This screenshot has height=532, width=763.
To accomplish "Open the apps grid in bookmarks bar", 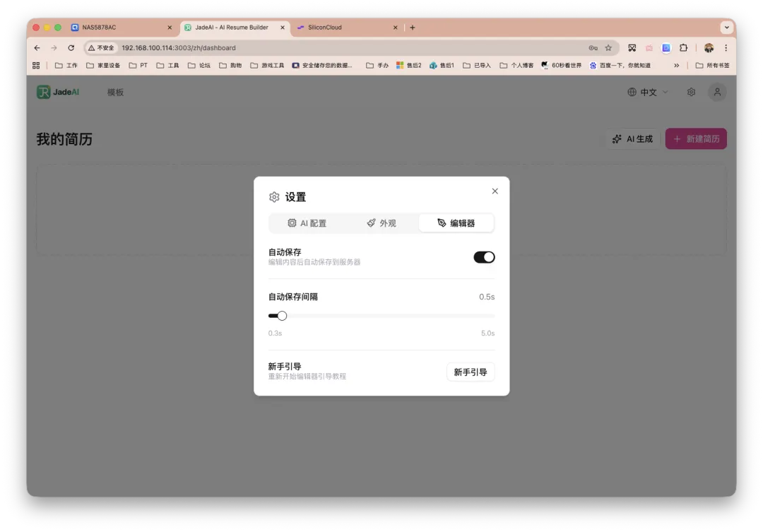I will [36, 65].
